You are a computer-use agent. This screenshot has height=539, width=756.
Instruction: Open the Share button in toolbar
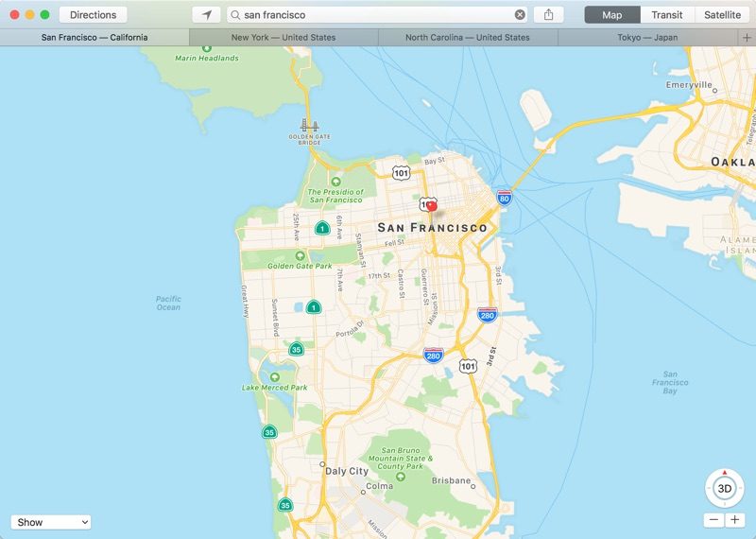[549, 15]
